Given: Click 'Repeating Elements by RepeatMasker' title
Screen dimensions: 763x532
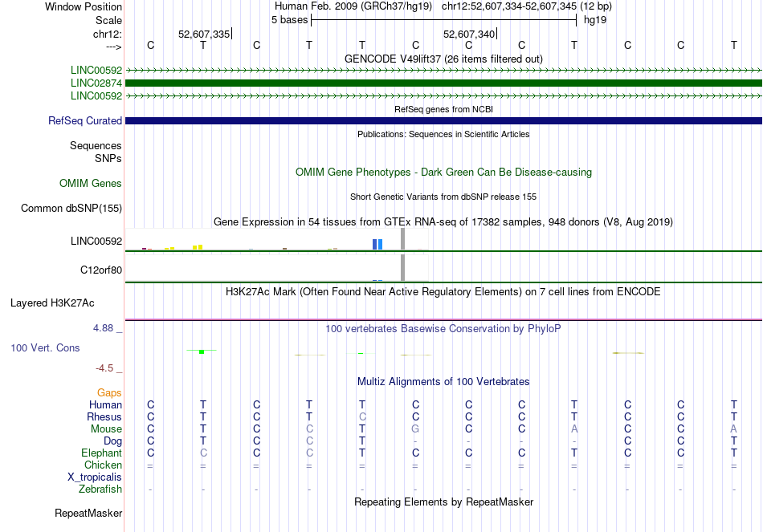Looking at the screenshot, I should (444, 502).
